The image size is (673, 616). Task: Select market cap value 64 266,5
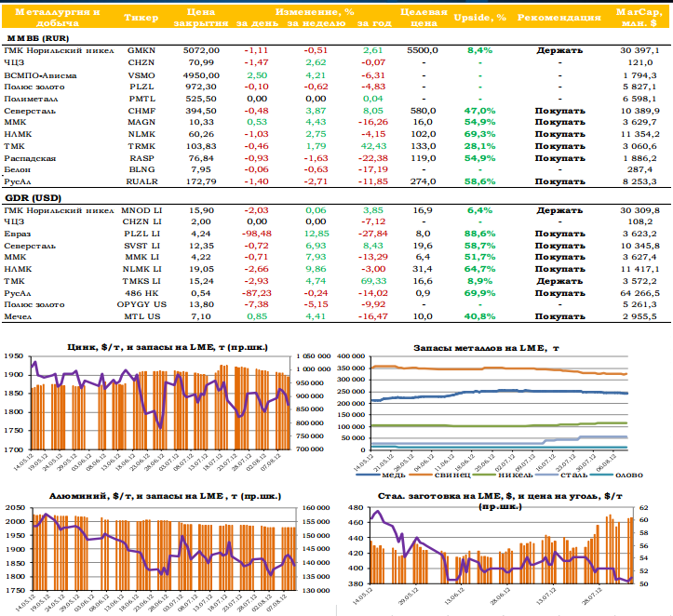point(639,293)
